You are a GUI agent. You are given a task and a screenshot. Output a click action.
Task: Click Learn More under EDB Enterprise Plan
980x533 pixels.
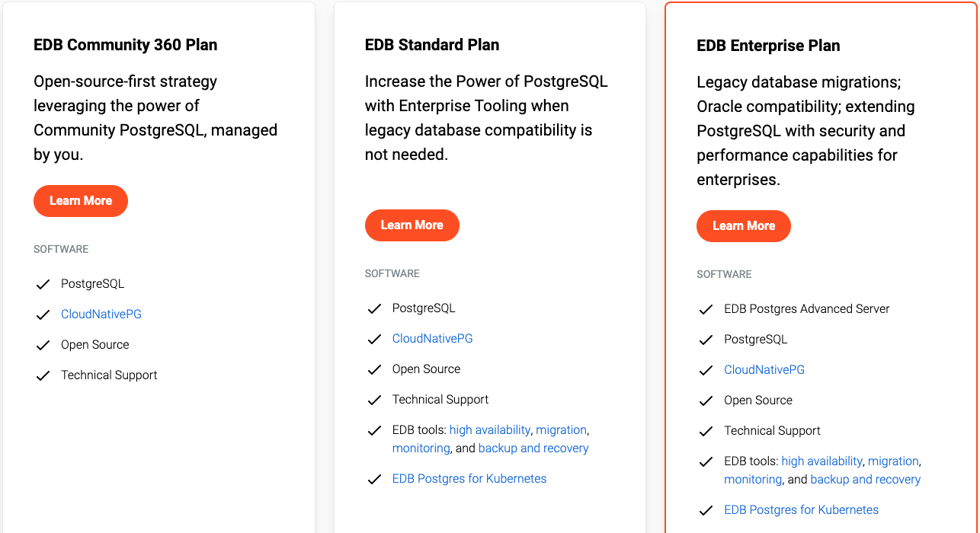point(743,225)
